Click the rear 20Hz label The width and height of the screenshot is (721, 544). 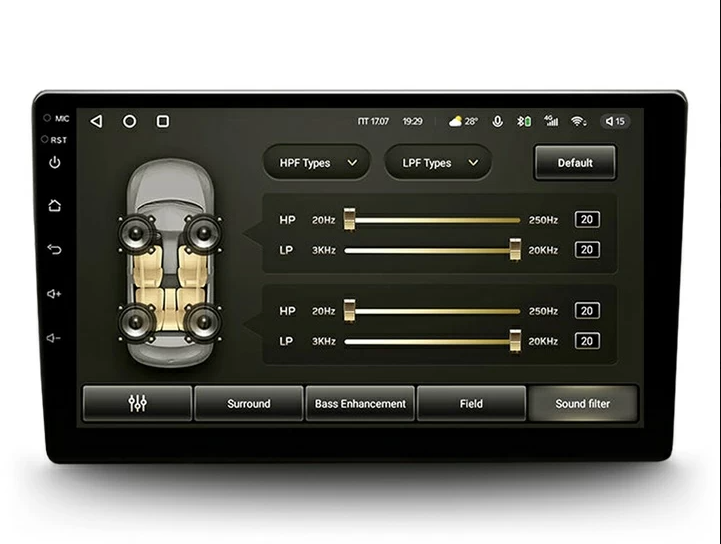pos(324,311)
